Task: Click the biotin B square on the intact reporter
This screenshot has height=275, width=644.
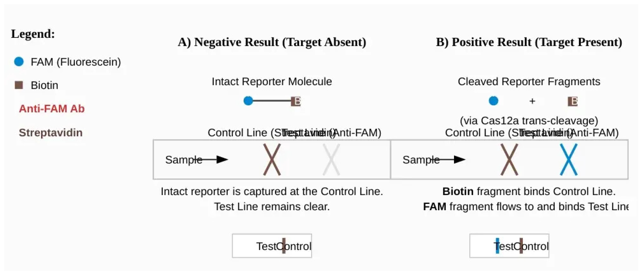Action: pos(296,101)
